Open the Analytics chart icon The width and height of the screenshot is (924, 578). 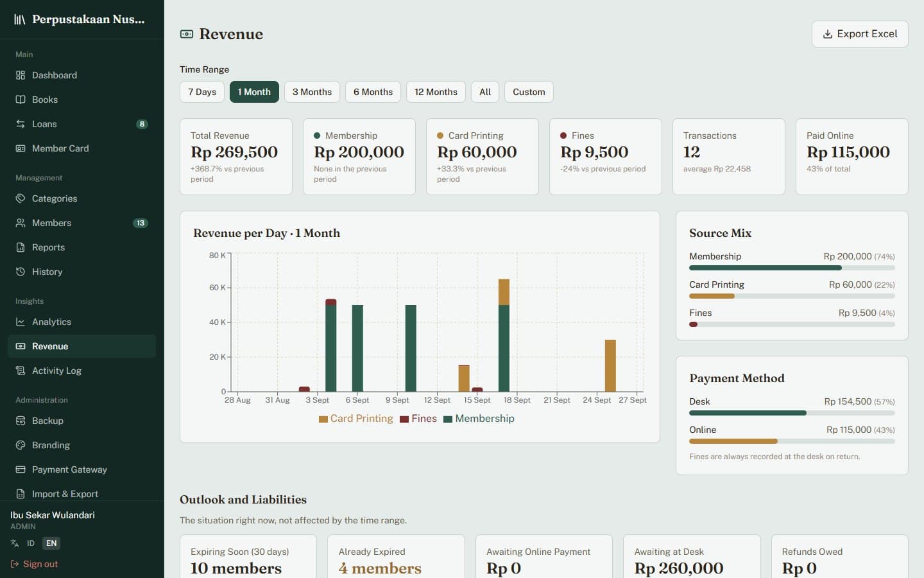pos(21,322)
